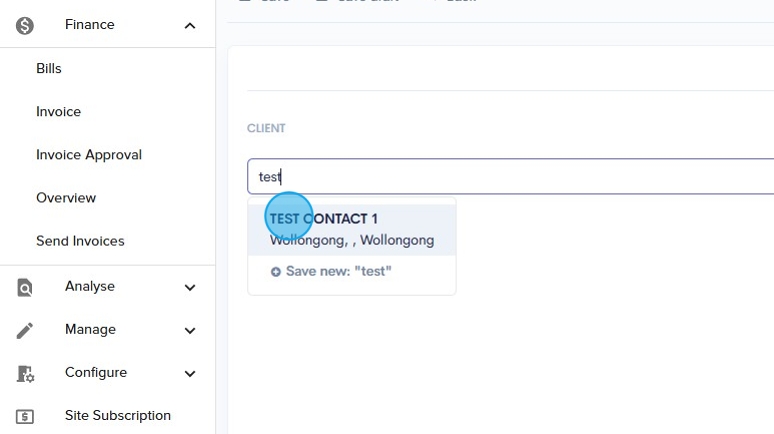Image resolution: width=774 pixels, height=434 pixels.
Task: Open the Site Subscription text link
Action: click(x=118, y=416)
